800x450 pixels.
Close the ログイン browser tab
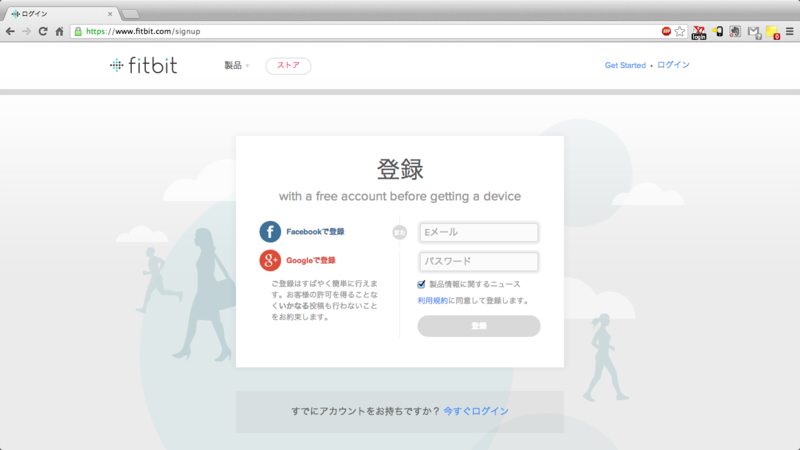pos(110,14)
